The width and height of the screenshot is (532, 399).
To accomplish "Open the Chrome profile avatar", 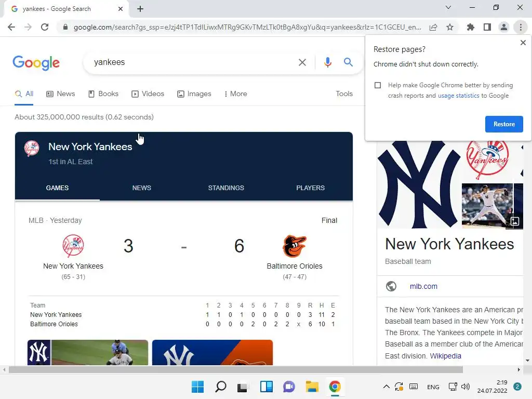I will click(504, 27).
